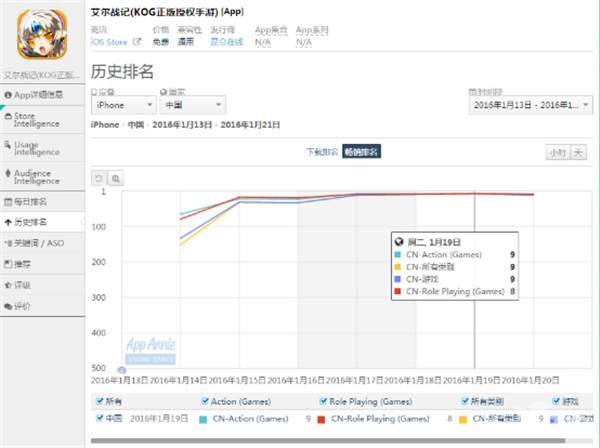Open Audience Intelligence in the sidebar

pos(42,177)
